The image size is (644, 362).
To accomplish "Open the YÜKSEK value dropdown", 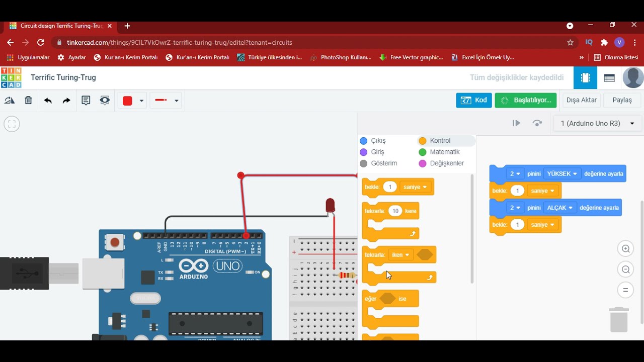I will pos(562,174).
